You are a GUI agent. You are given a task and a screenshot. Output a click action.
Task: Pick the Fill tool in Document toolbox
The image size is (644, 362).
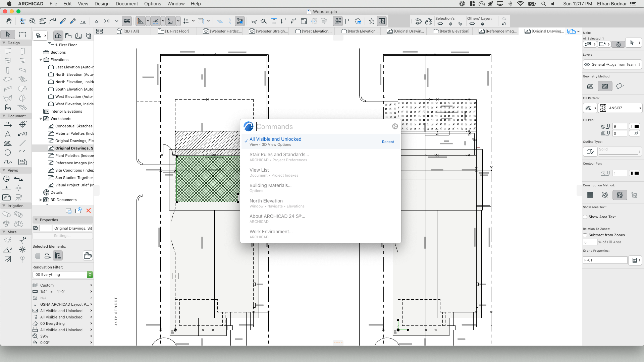coord(7,143)
